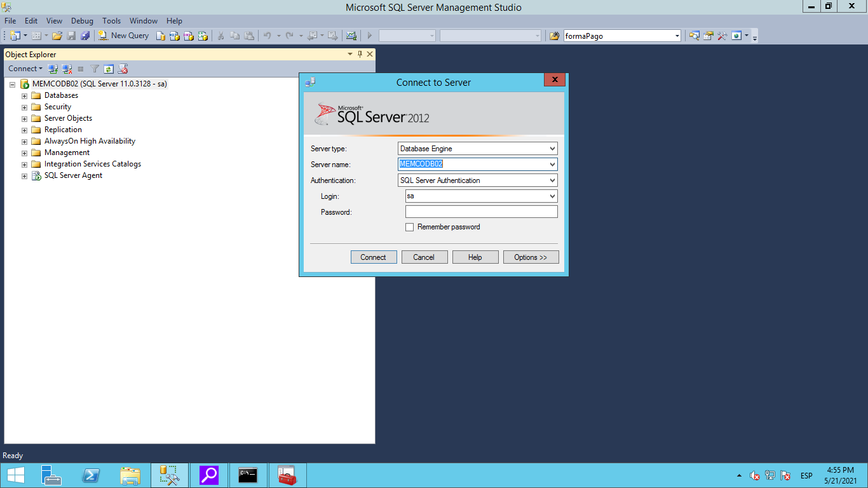Click the Analysis Services MDX Query icon

[175, 36]
